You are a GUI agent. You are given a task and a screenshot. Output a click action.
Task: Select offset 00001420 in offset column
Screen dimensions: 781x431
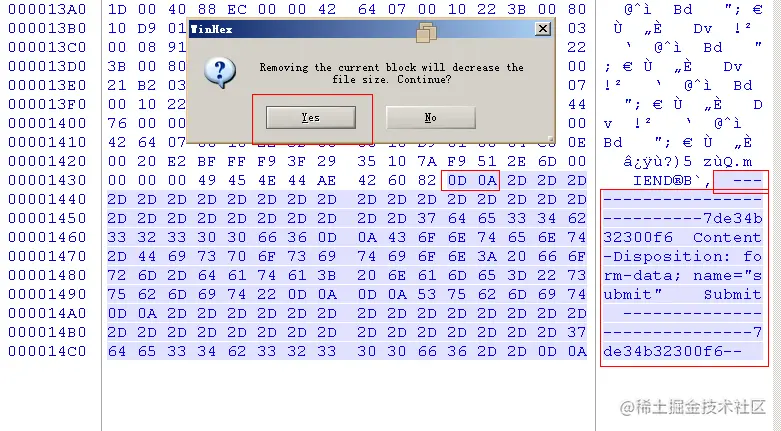[47, 161]
